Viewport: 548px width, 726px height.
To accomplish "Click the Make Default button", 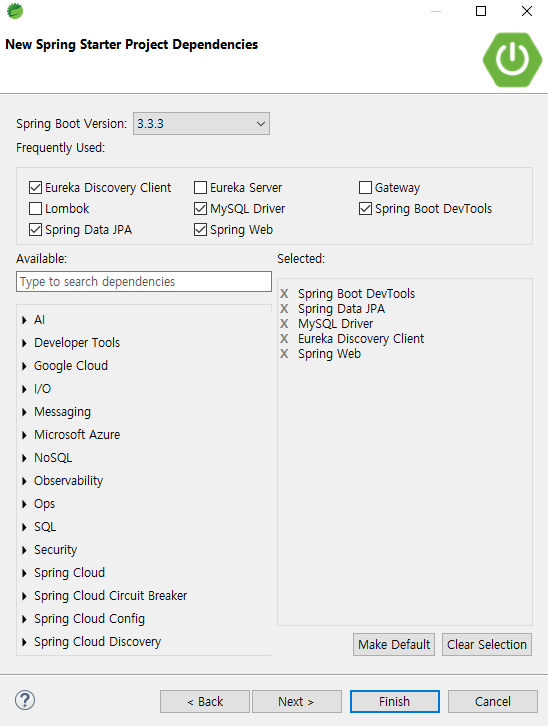I will click(394, 645).
